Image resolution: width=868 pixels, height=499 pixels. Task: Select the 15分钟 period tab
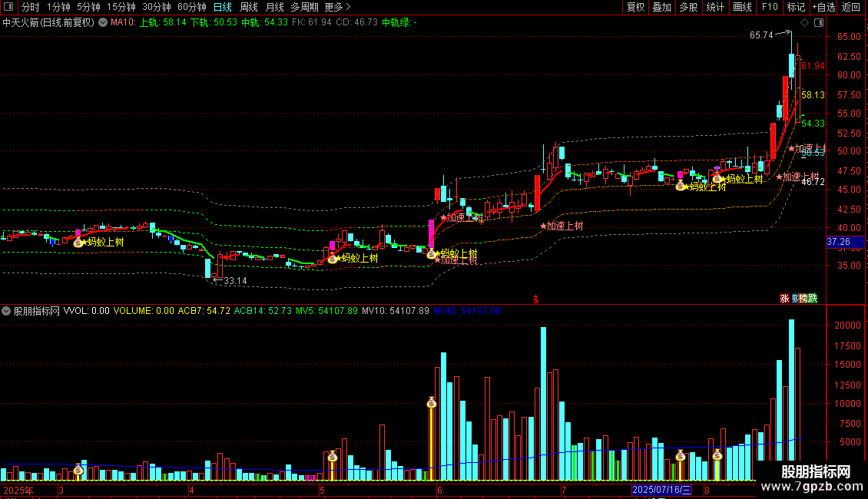click(121, 7)
